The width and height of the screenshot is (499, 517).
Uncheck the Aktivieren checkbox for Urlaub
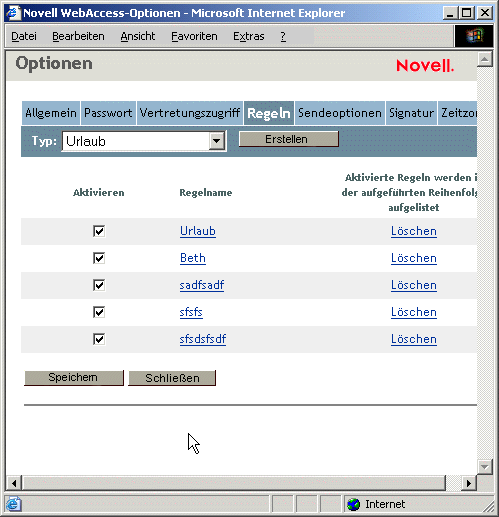99,231
